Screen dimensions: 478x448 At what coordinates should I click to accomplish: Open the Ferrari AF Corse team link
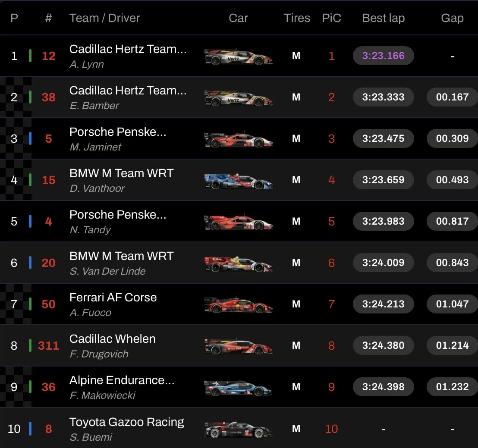pyautogui.click(x=113, y=298)
